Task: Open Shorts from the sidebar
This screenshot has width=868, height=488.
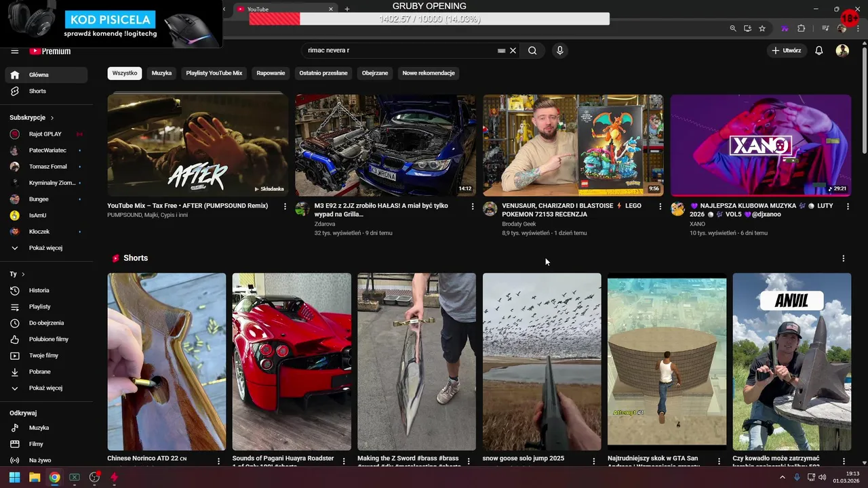Action: 46,91
